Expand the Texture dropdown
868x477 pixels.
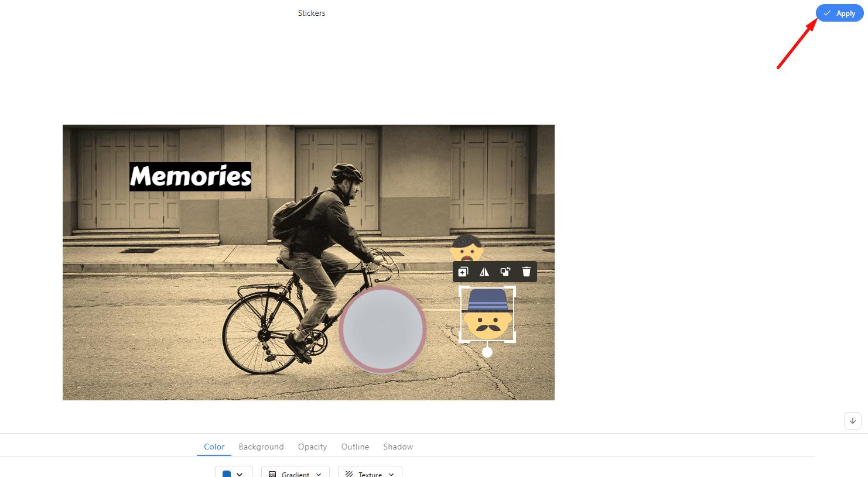point(370,473)
